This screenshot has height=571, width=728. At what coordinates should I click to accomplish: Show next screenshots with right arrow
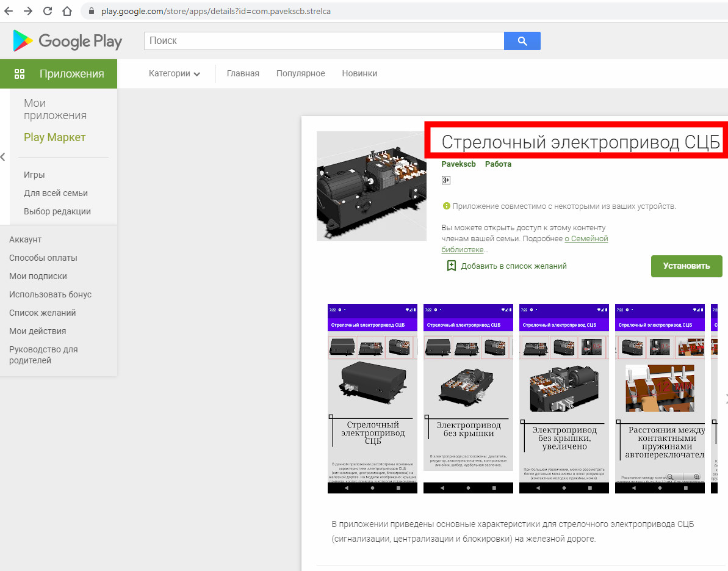[x=725, y=399]
